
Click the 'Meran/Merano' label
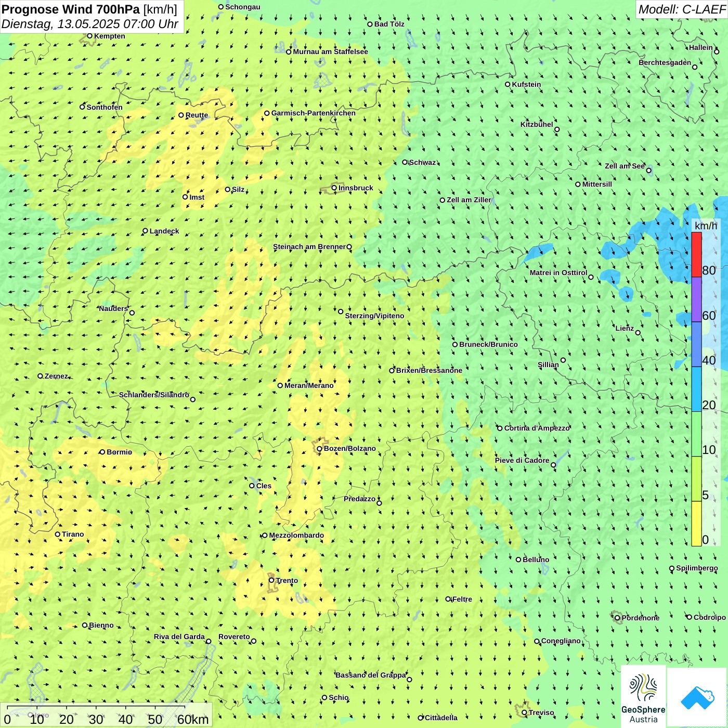click(309, 385)
